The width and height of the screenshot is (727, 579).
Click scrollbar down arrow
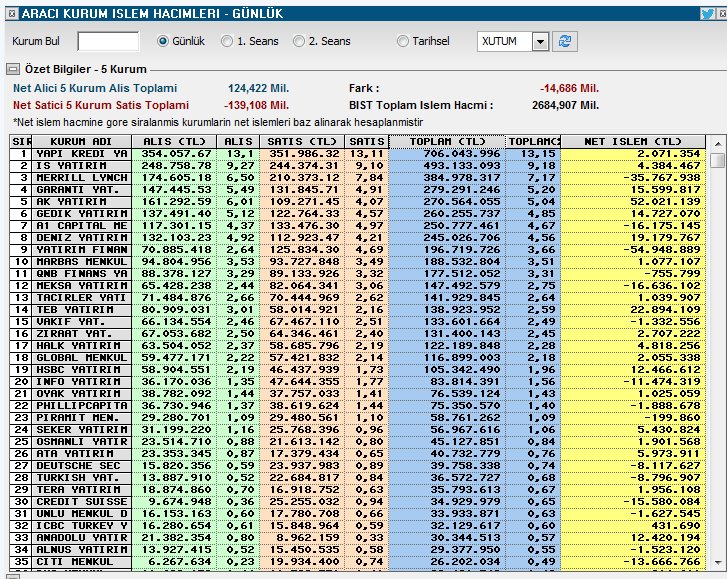click(x=718, y=562)
